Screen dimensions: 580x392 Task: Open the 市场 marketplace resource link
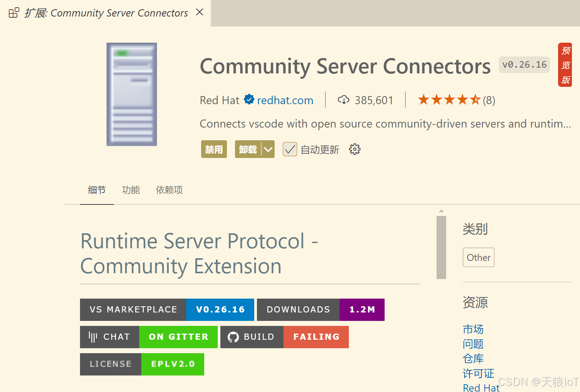coord(473,329)
